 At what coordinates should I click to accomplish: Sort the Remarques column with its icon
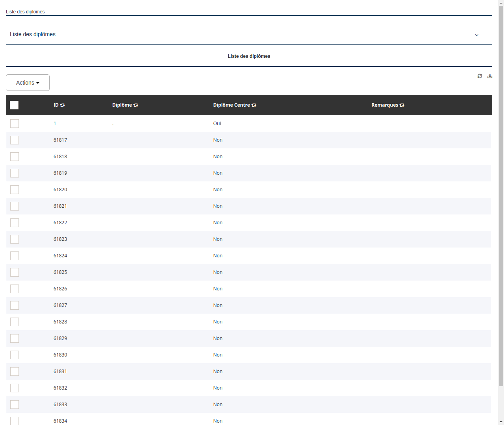point(402,105)
